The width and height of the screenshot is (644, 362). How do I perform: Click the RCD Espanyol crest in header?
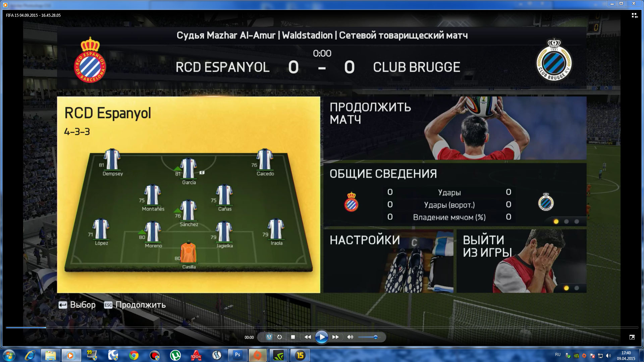tap(90, 60)
